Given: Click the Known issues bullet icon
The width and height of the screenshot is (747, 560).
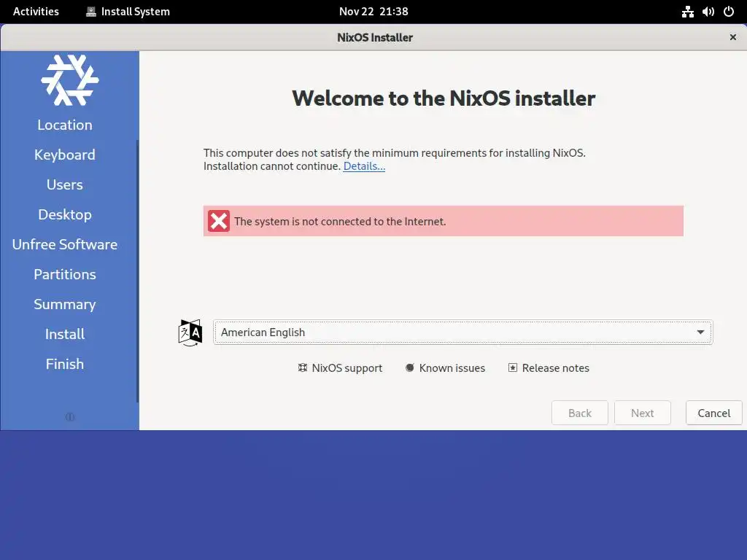Looking at the screenshot, I should 410,367.
